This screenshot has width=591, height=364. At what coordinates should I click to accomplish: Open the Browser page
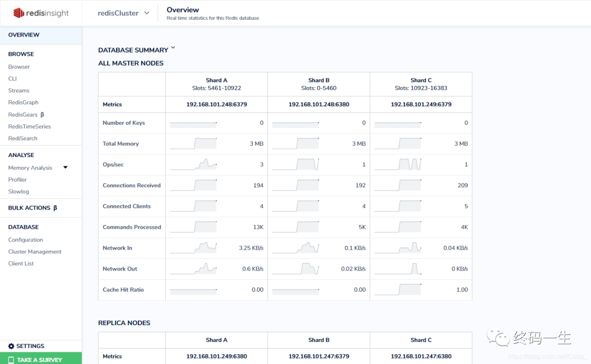tap(19, 67)
